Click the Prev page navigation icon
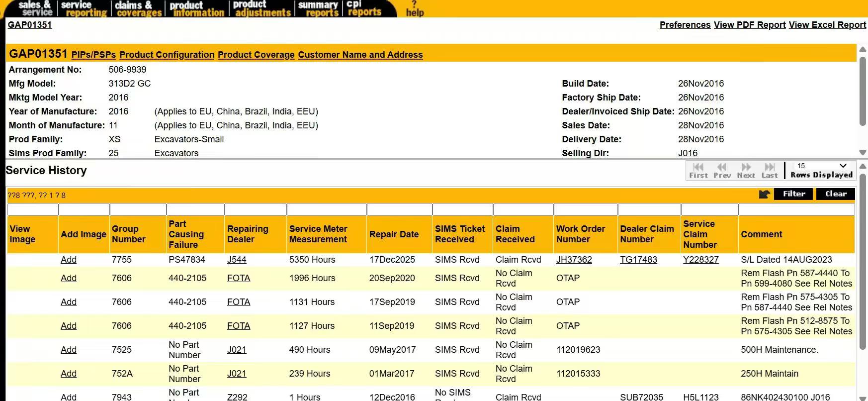868x401 pixels. click(x=722, y=170)
